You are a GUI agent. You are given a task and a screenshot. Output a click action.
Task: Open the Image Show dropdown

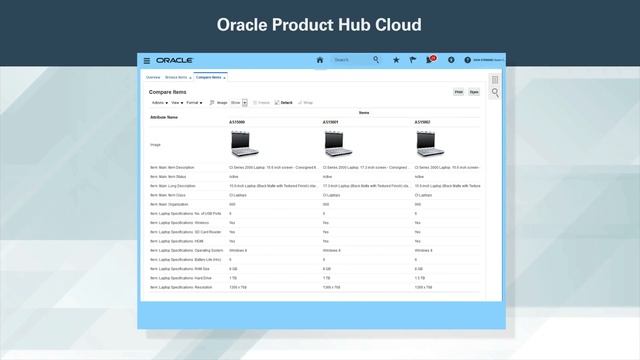[x=245, y=103]
